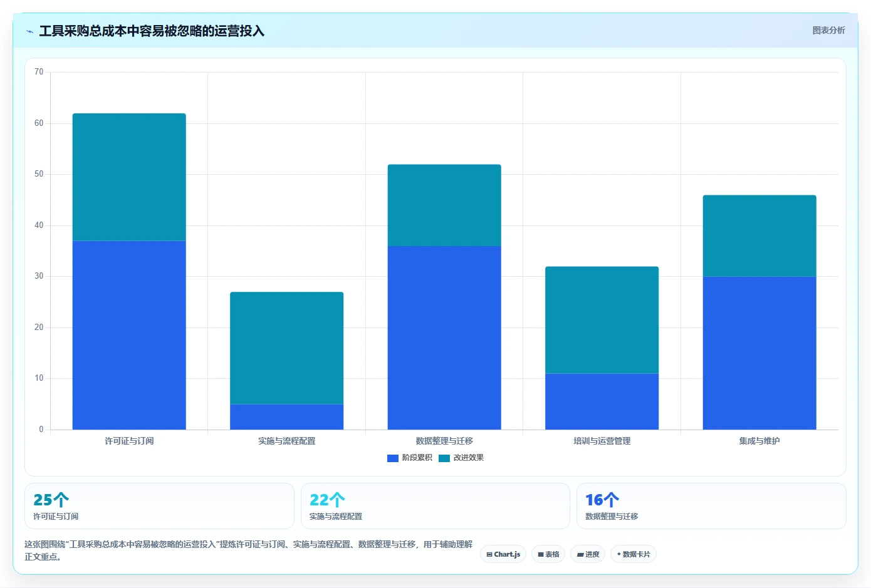Screen dimensions: 871x588
Task: Toggle the 阶段累积 legend color swatch
Action: pyautogui.click(x=393, y=458)
